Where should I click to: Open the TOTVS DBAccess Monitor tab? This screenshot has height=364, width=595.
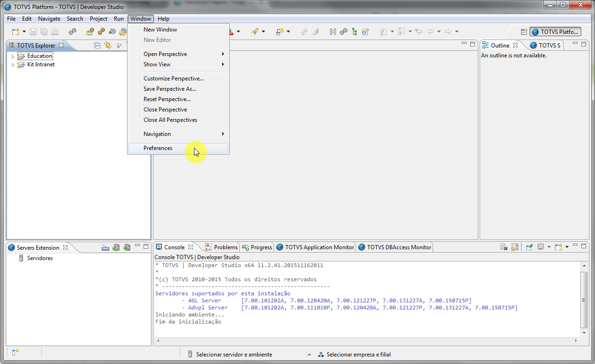[x=394, y=247]
